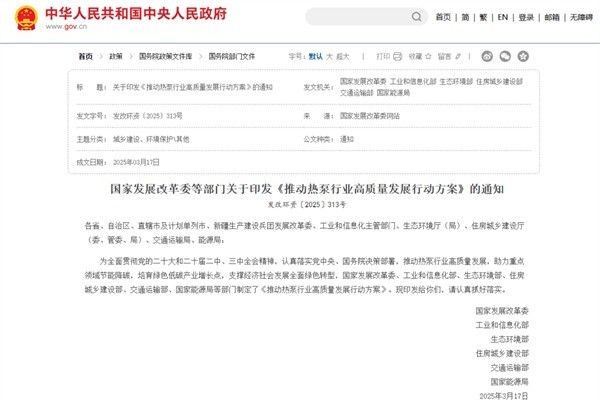The height and width of the screenshot is (403, 600).
Task: Click the 中华人民共和国中央人民政府 site title
Action: [x=136, y=13]
